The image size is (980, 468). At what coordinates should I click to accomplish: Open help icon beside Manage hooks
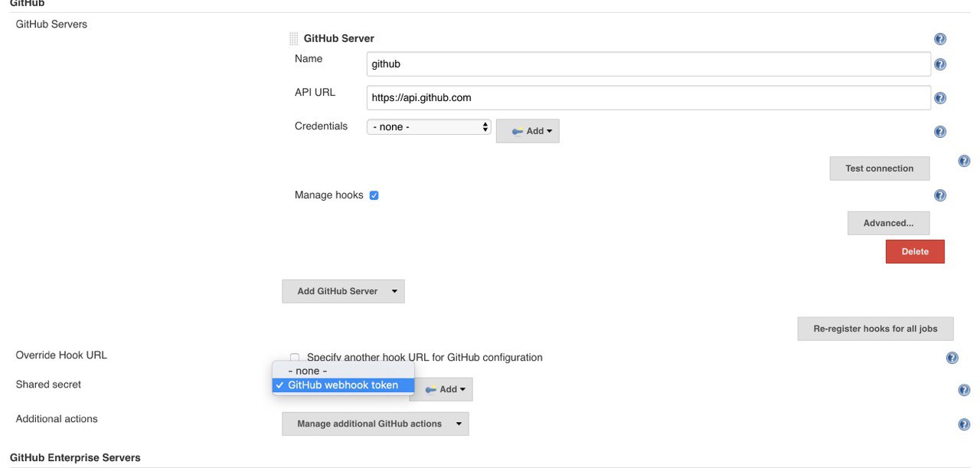pos(940,195)
